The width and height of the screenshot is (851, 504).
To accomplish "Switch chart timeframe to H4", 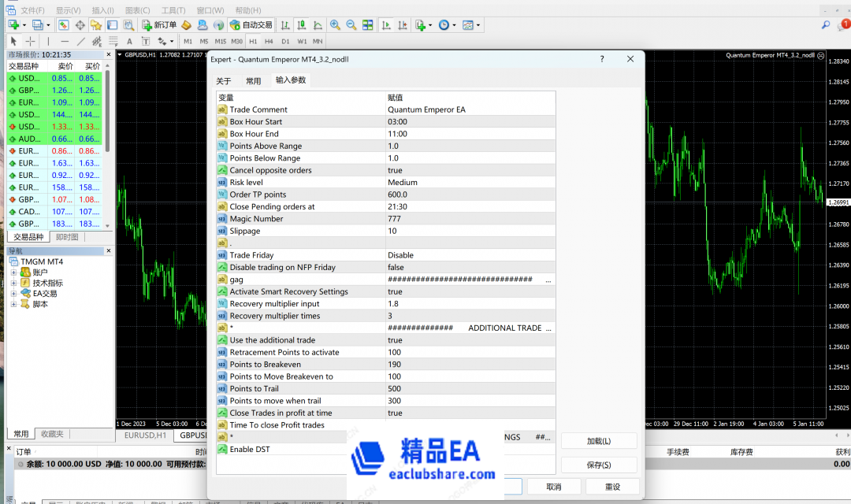I will 269,41.
